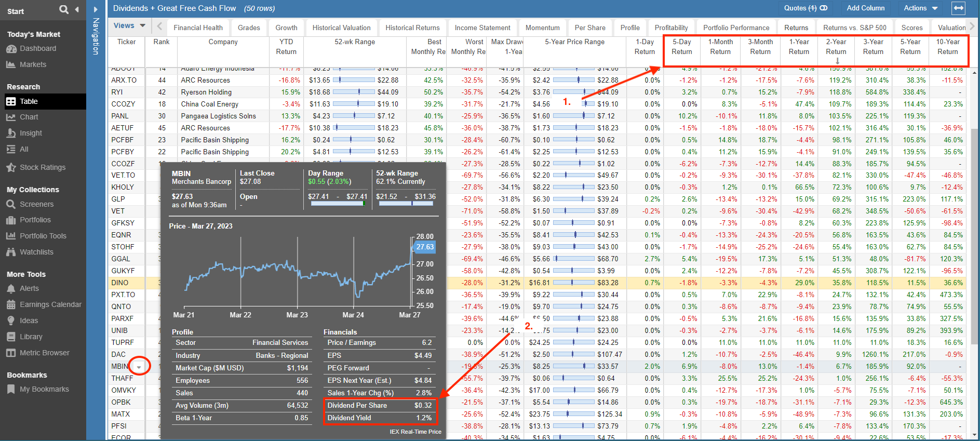Click the TUPRF ticker
The image size is (980, 441).
123,342
